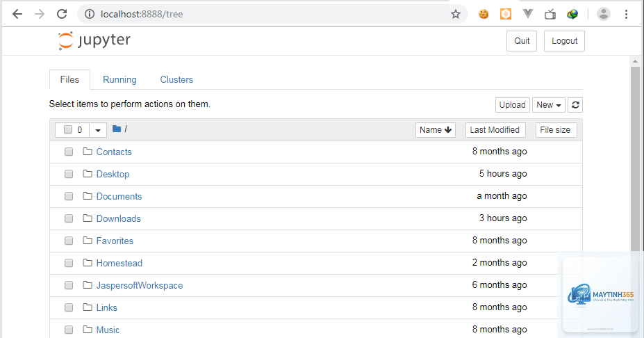Switch to the Running tab
This screenshot has width=644, height=338.
pos(119,79)
